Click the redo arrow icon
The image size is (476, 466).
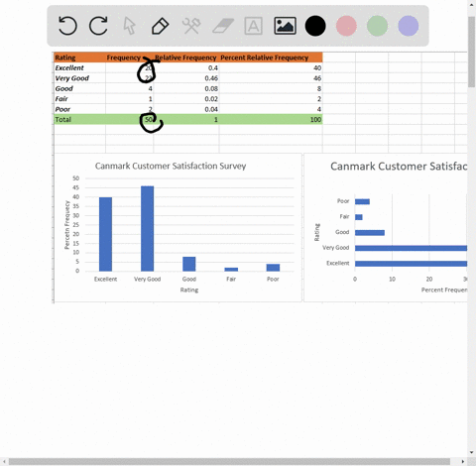tap(98, 26)
